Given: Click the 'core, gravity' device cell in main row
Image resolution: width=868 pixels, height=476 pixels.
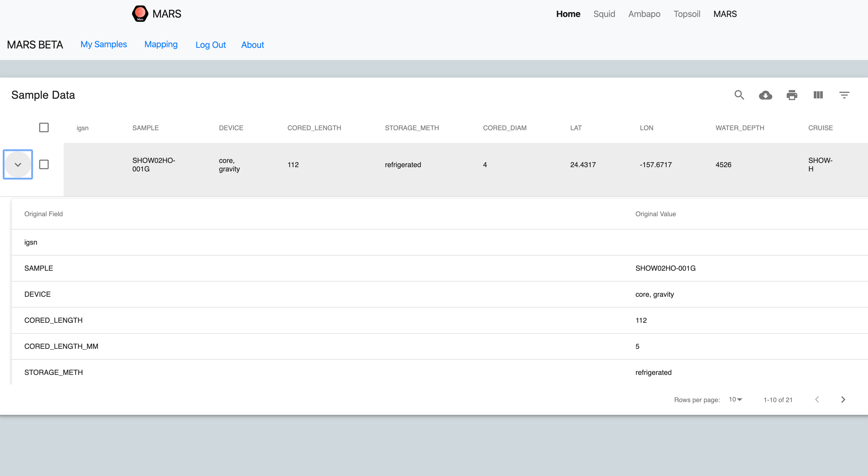Looking at the screenshot, I should tap(229, 164).
